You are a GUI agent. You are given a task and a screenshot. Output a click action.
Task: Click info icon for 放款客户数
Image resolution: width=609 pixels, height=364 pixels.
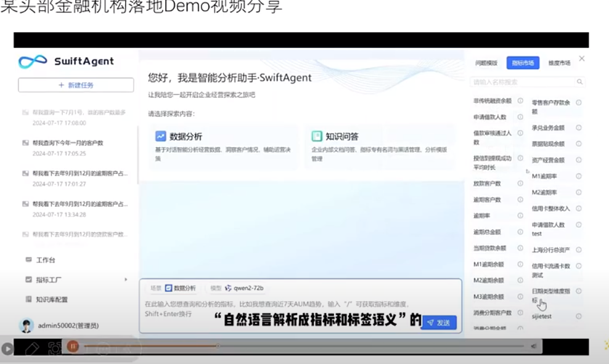[x=520, y=183]
